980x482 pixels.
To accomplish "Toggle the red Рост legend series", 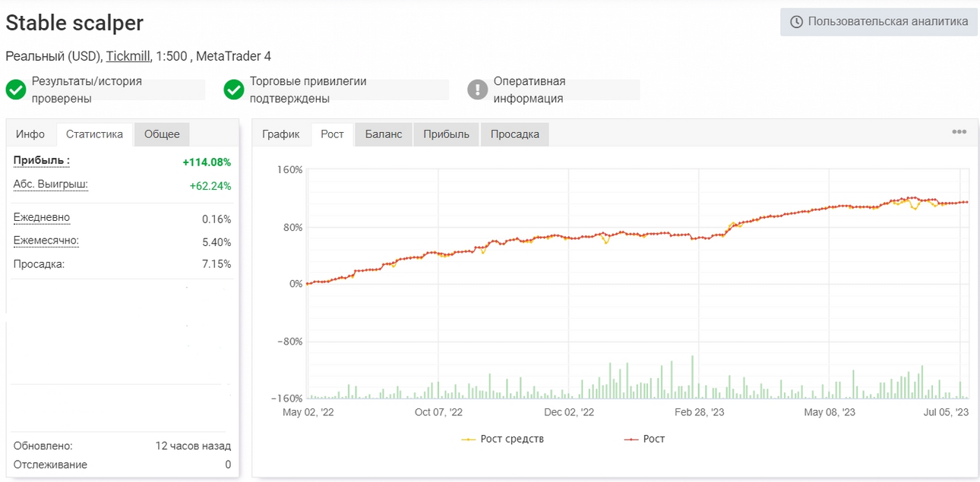I will coord(644,439).
